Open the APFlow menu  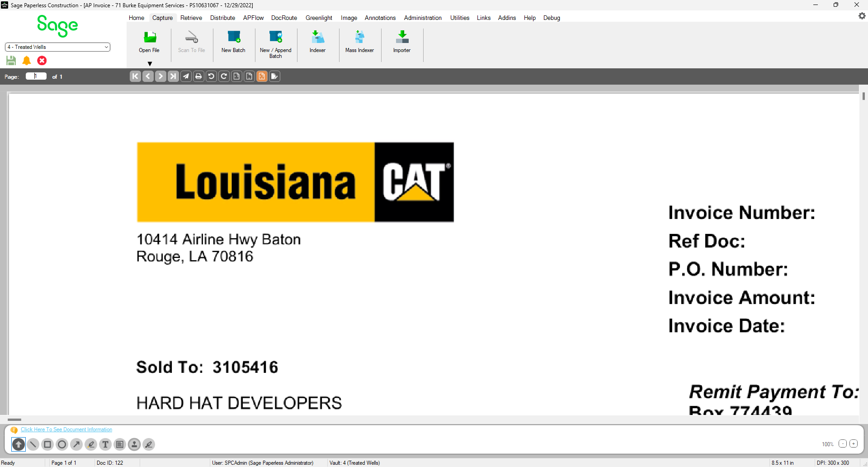[253, 18]
